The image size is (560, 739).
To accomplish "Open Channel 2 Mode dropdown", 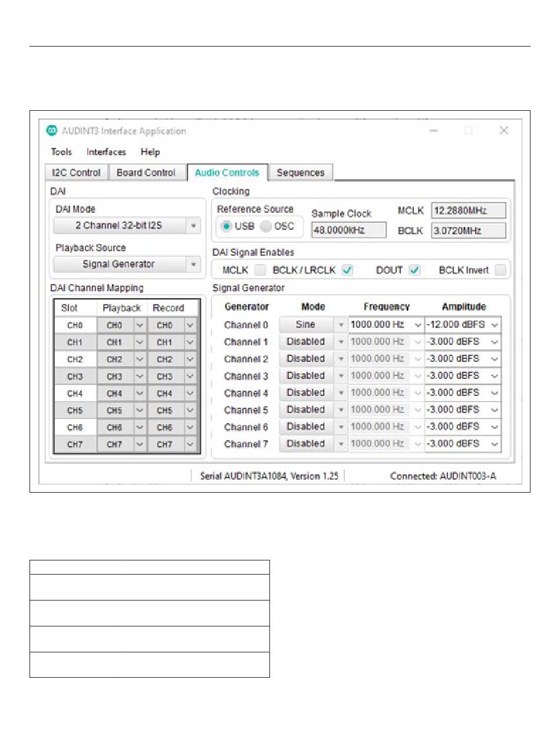I will point(313,359).
